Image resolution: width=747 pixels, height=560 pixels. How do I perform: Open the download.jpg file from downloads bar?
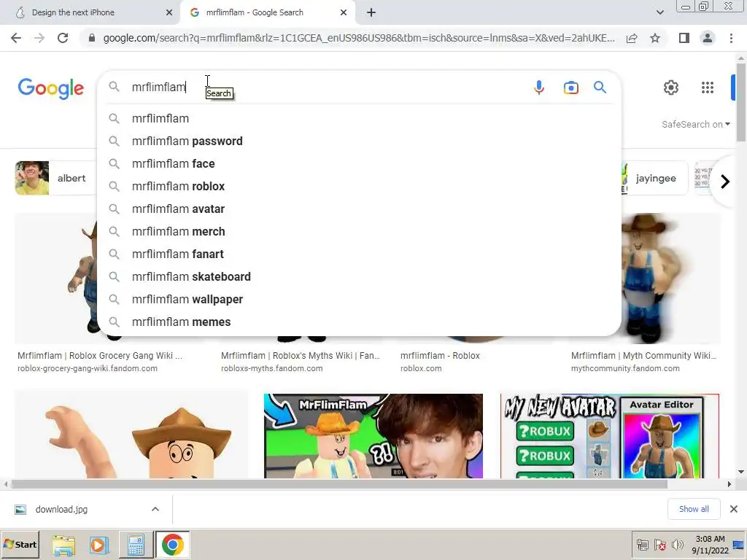[61, 510]
